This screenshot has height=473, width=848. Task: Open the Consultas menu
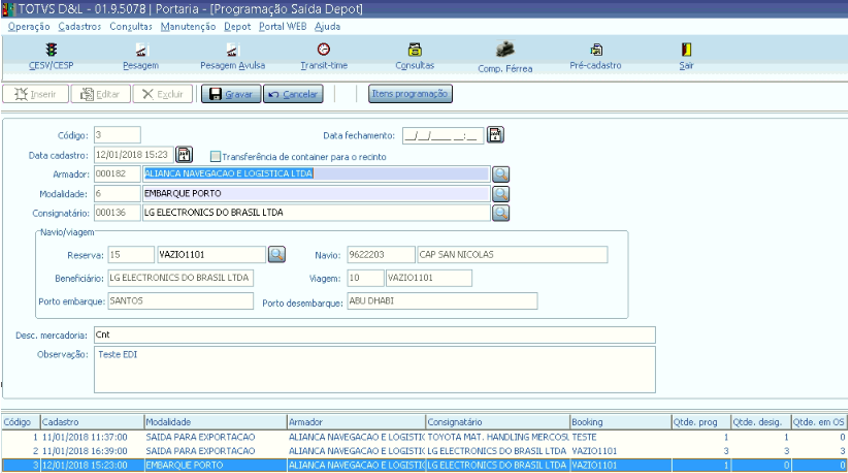[x=131, y=26]
